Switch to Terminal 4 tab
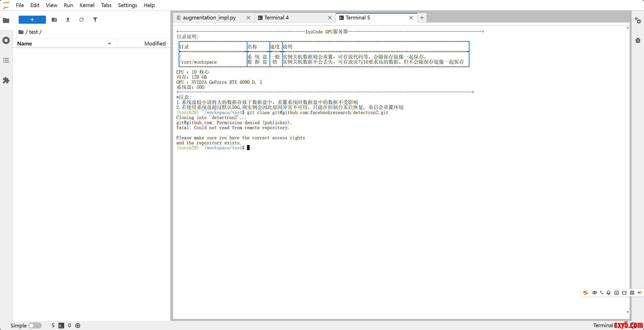This screenshot has width=644, height=330. (x=276, y=18)
